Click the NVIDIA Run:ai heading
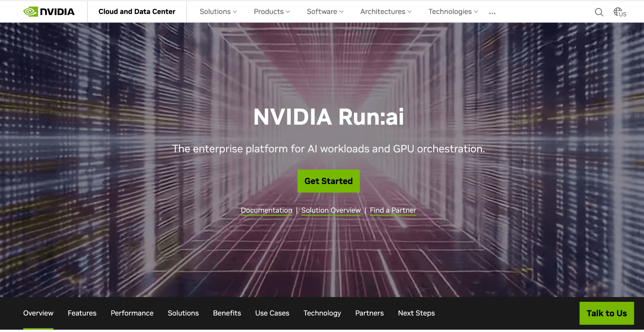 point(329,117)
